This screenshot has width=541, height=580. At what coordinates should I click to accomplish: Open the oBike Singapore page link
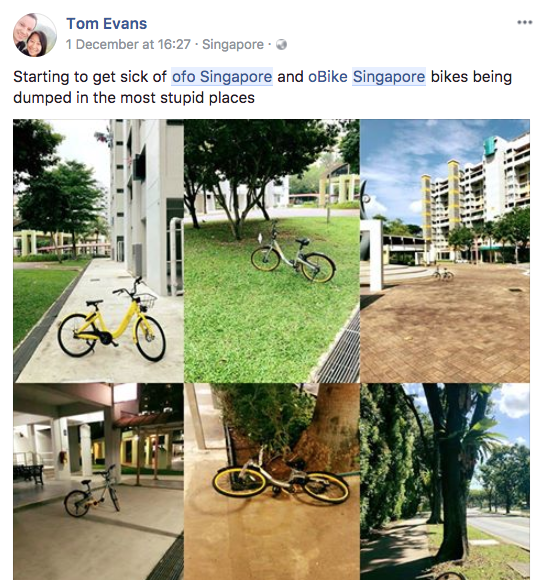click(366, 77)
